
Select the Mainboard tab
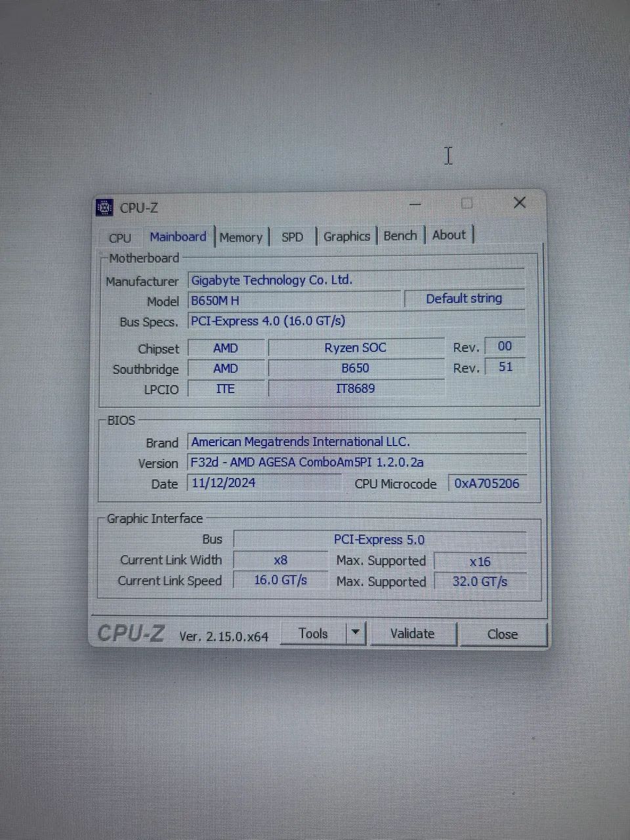178,237
